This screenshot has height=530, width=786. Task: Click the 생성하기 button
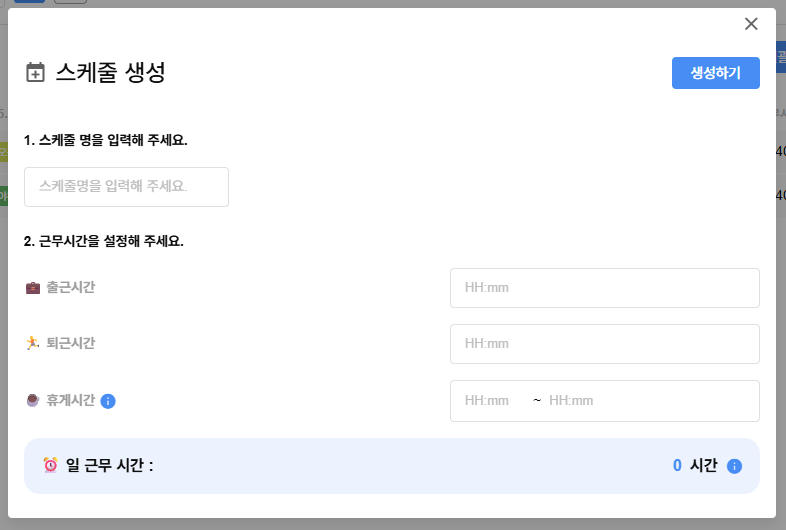click(x=715, y=73)
